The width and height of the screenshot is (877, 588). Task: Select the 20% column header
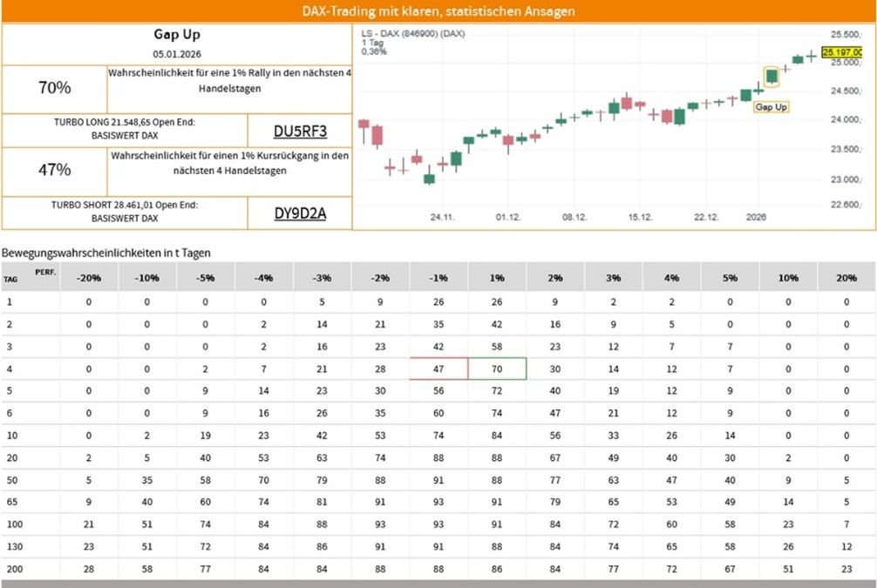pos(846,277)
